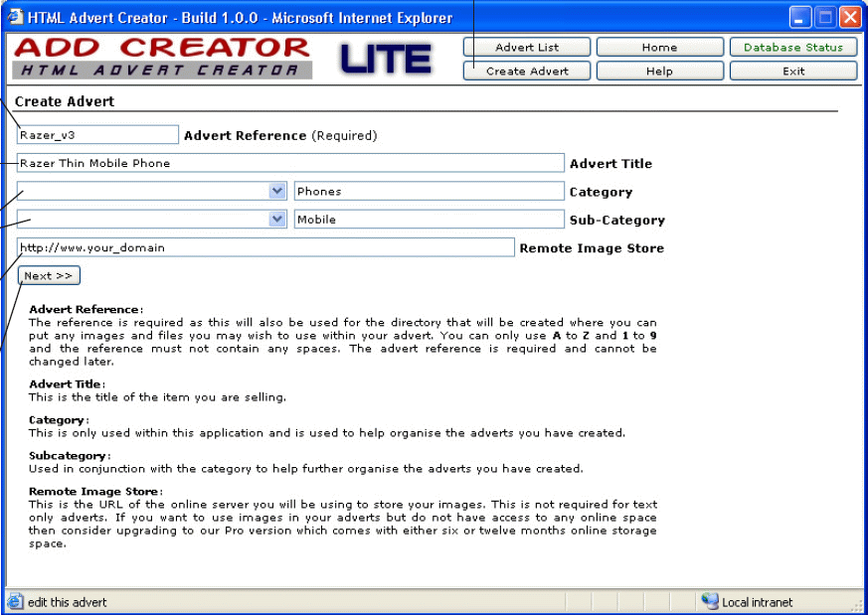Click the Internet Explorer page icon in title bar

tap(15, 17)
